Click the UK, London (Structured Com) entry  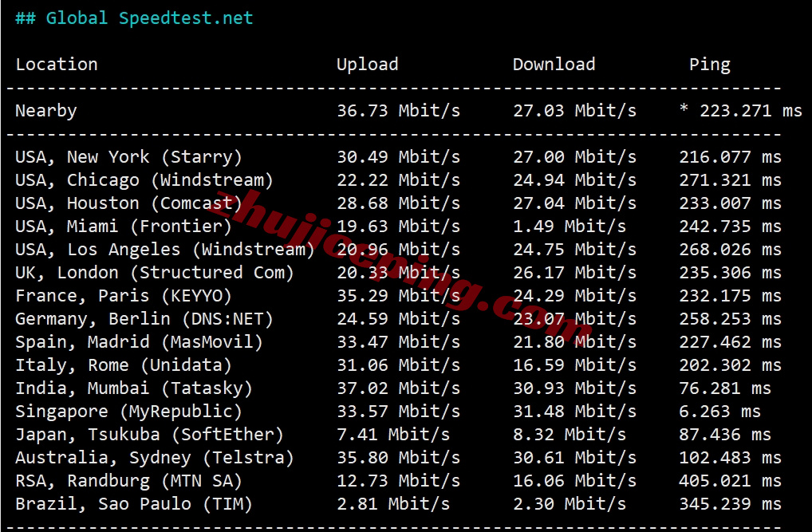[155, 273]
